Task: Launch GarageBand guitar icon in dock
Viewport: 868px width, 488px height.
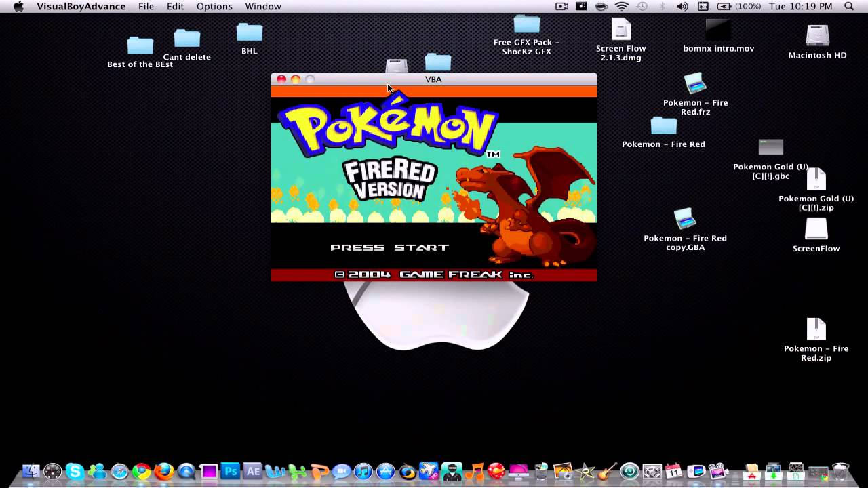Action: (607, 471)
